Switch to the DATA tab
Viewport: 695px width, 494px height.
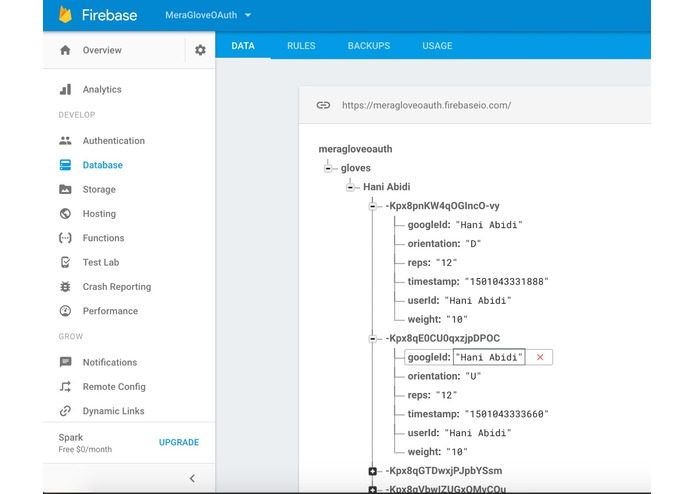[x=243, y=46]
